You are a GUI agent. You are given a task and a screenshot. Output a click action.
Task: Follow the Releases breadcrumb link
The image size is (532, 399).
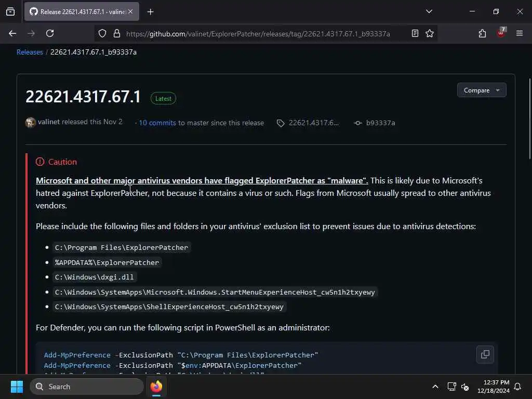(30, 52)
